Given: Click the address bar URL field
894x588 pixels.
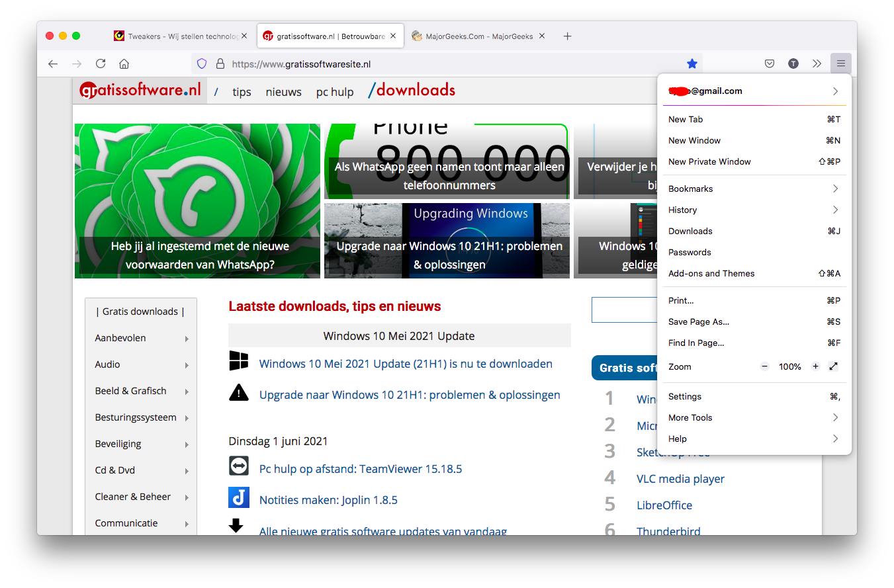Looking at the screenshot, I should tap(450, 64).
